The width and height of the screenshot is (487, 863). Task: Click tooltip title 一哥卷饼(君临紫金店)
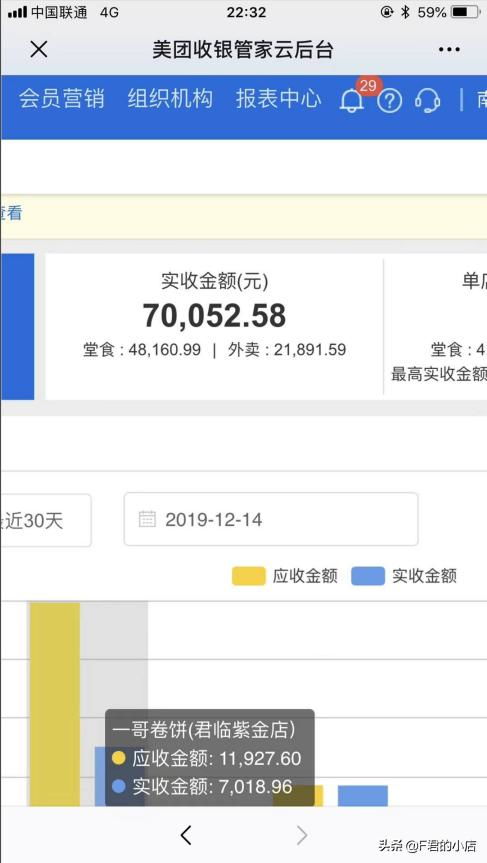204,730
